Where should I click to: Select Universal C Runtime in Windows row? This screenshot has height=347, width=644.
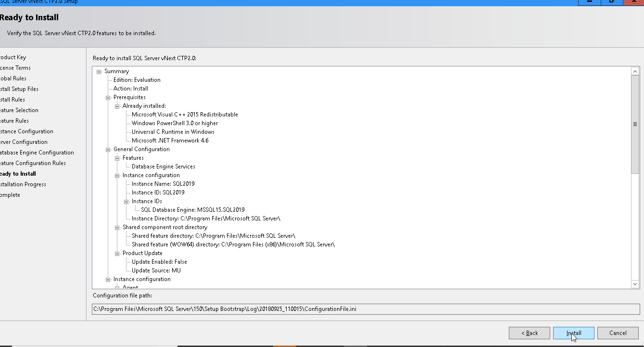tap(173, 132)
